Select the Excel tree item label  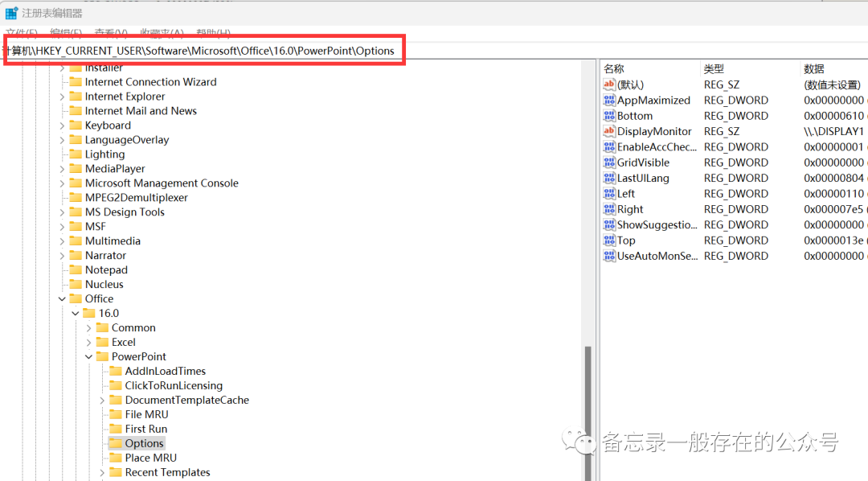point(124,342)
